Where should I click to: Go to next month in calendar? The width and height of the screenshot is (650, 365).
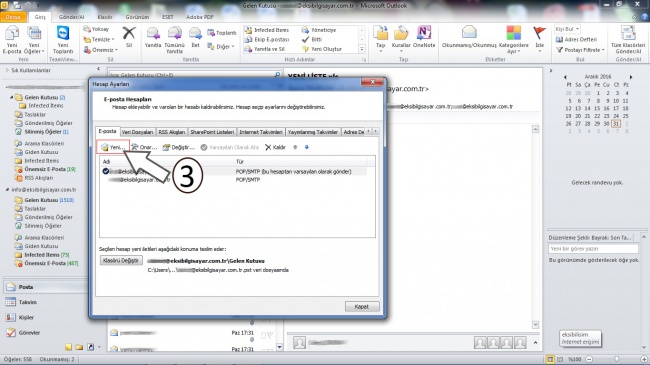[631, 77]
